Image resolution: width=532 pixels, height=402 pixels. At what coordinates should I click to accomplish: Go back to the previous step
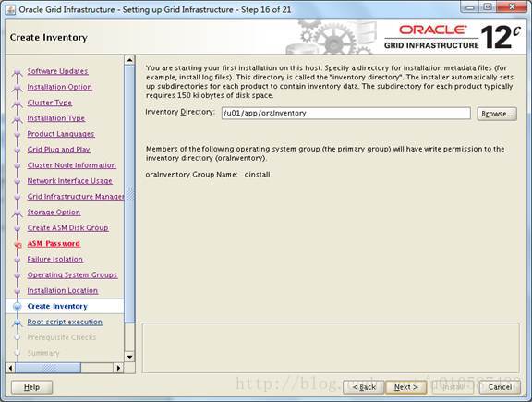click(364, 387)
